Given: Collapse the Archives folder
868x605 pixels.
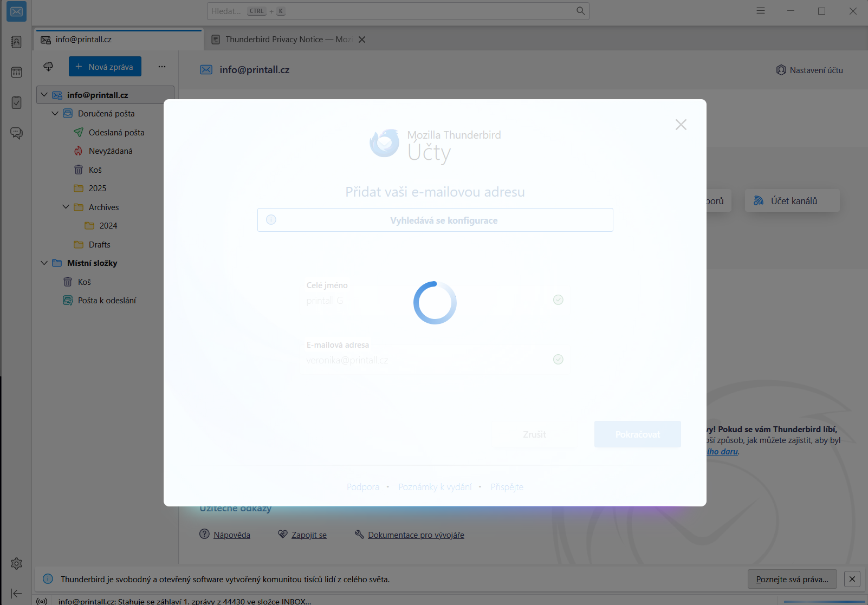Looking at the screenshot, I should click(x=66, y=207).
